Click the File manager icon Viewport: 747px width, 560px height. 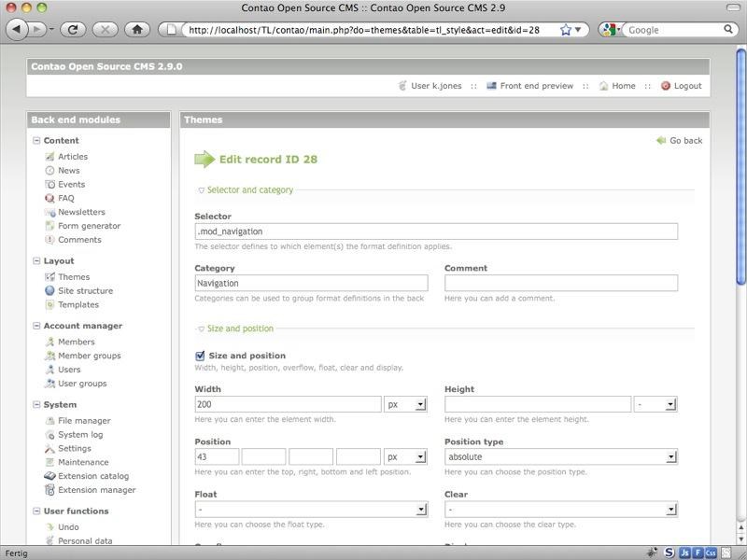tap(49, 421)
